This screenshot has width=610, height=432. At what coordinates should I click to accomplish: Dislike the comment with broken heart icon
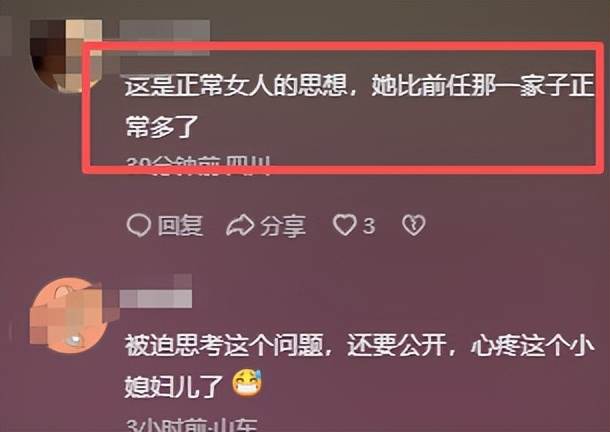click(414, 225)
